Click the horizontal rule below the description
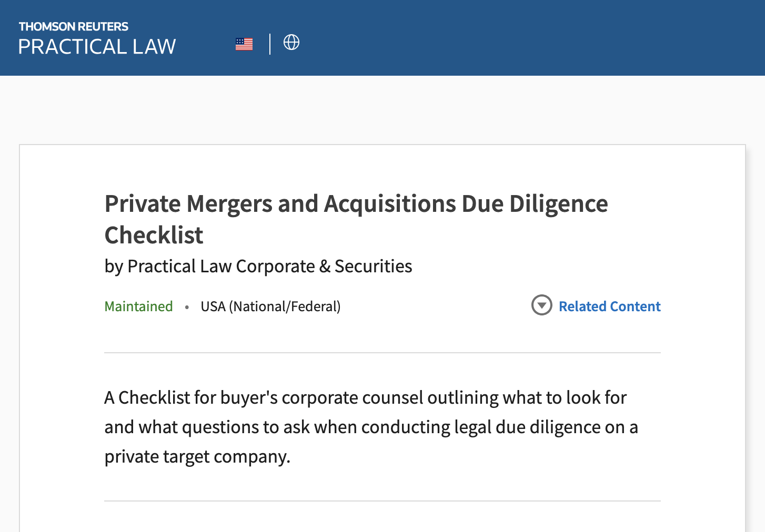The width and height of the screenshot is (765, 532). pos(382,501)
